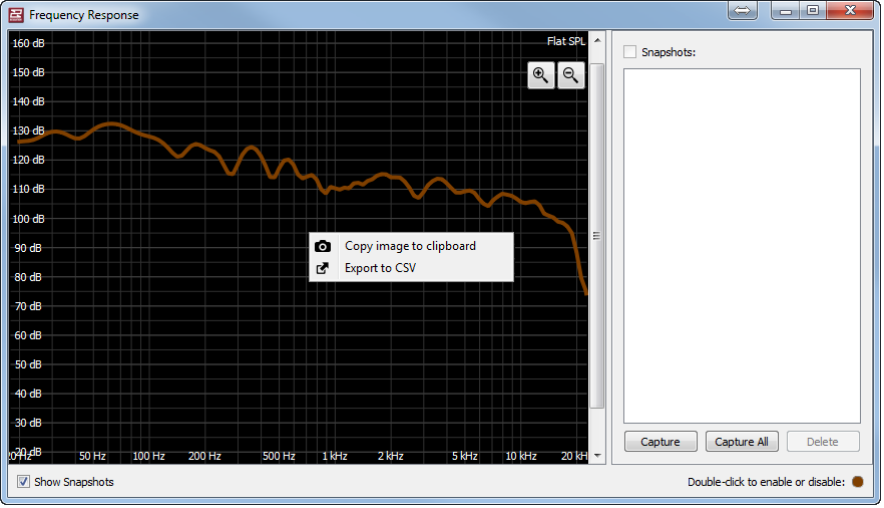Click the double-arrow button in the title bar

click(742, 11)
